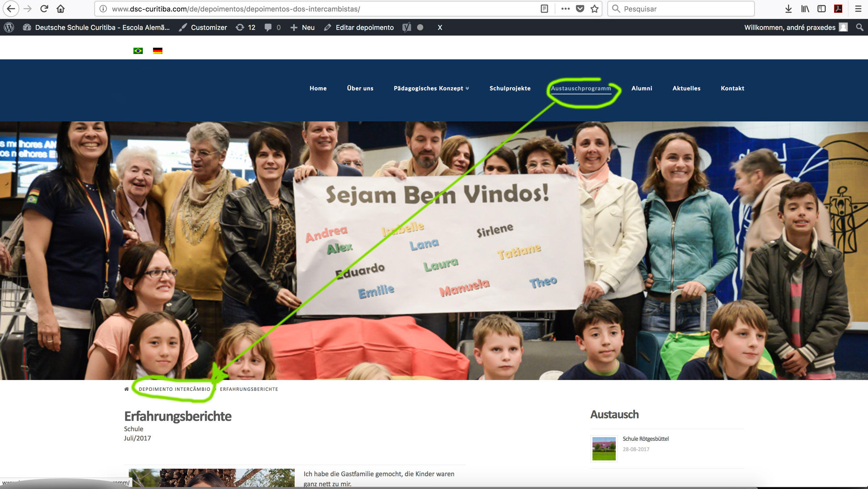
Task: Save page to Pocket icon
Action: pyautogui.click(x=580, y=9)
